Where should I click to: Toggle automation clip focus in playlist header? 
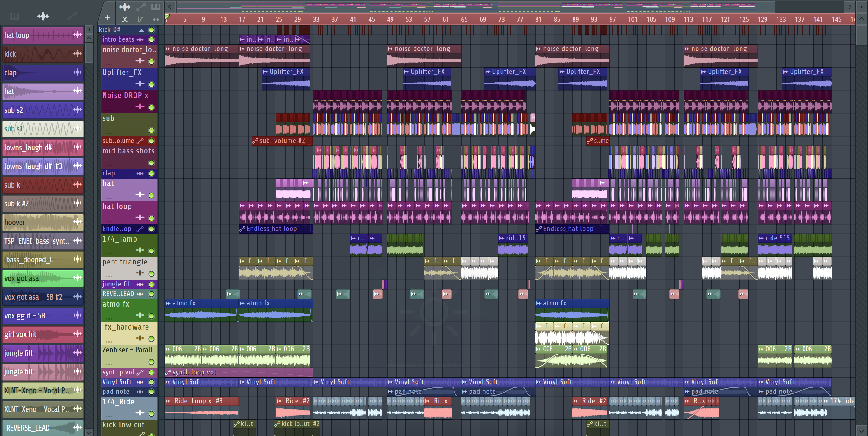click(141, 6)
